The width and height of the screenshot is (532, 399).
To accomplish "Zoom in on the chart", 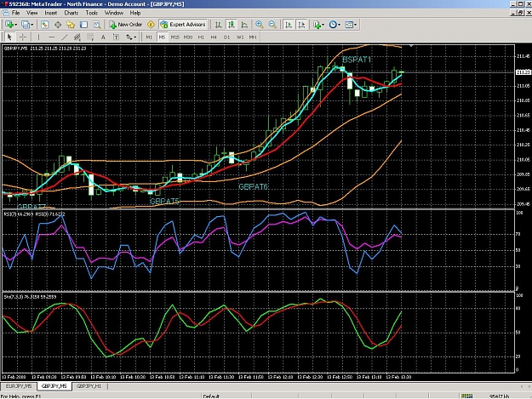I will coord(260,25).
